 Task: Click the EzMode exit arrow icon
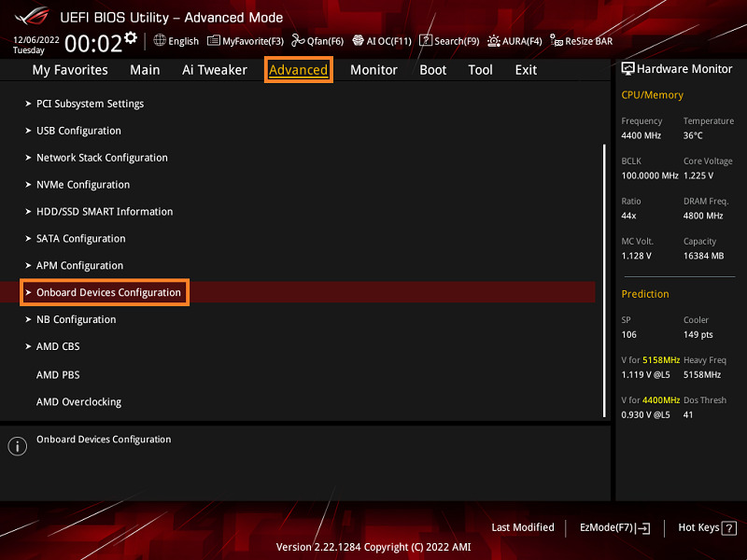[x=642, y=527]
